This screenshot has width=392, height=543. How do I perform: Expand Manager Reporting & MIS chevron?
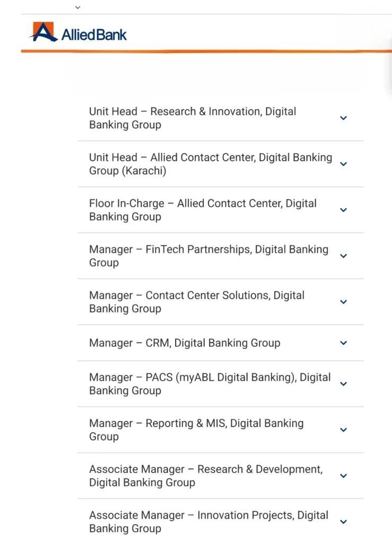tap(343, 430)
